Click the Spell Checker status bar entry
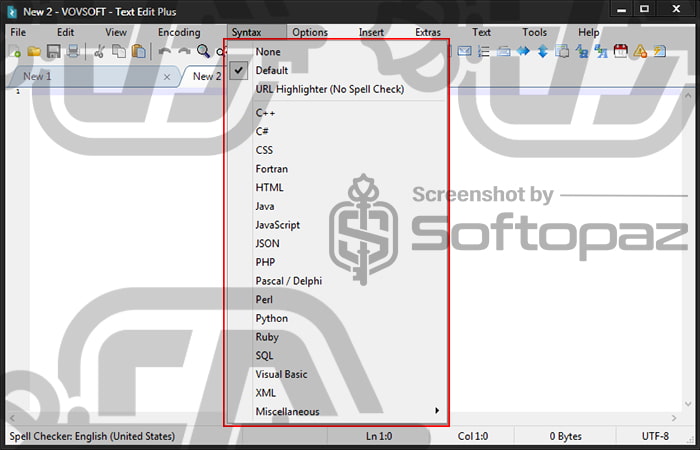The height and width of the screenshot is (450, 700). (x=92, y=436)
